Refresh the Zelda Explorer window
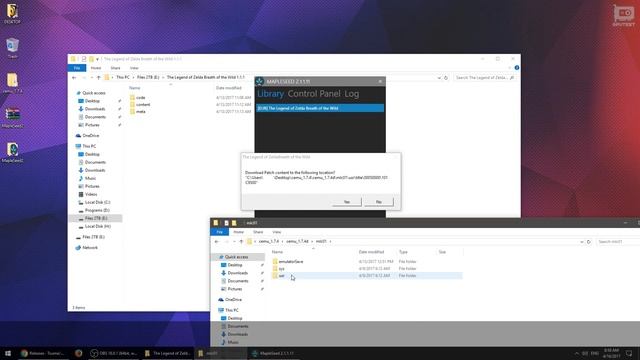The width and height of the screenshot is (640, 360). 446,78
